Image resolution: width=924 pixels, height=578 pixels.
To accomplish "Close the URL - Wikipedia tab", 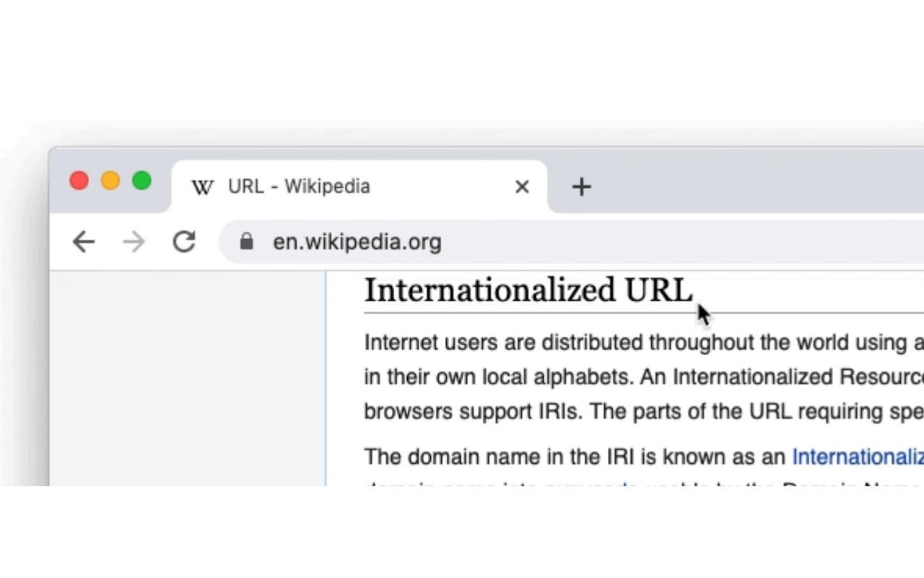I will (x=522, y=186).
